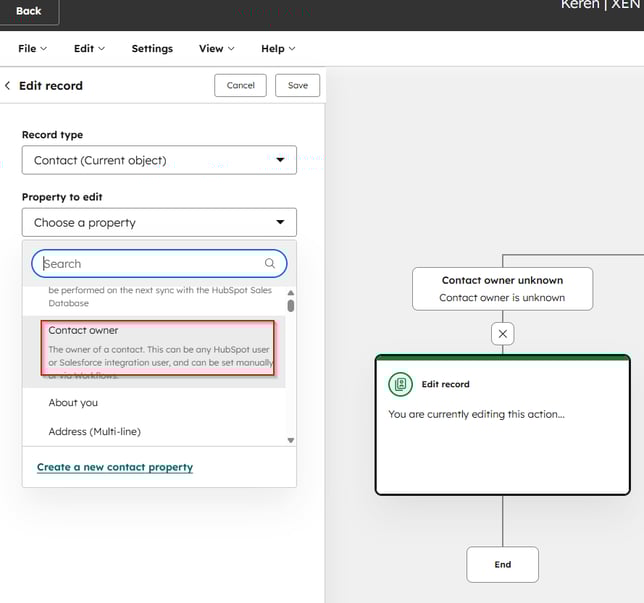Open the Record type dropdown
The width and height of the screenshot is (644, 603).
(x=159, y=160)
